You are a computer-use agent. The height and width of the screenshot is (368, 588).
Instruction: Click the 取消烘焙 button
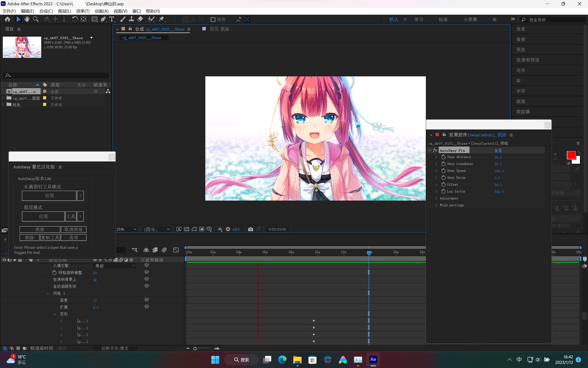coord(73,230)
